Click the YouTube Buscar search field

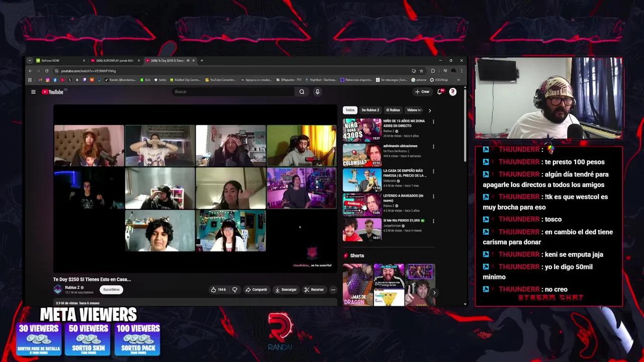(x=234, y=92)
